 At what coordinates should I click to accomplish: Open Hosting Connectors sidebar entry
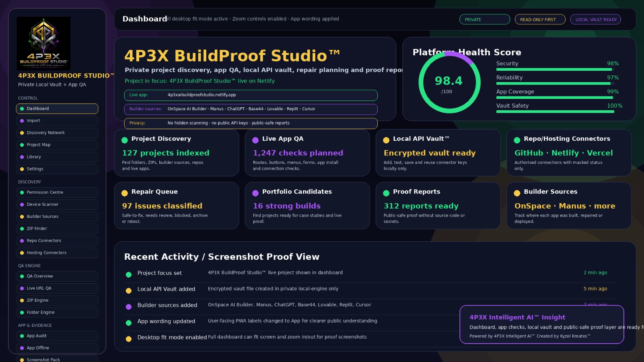[57, 253]
